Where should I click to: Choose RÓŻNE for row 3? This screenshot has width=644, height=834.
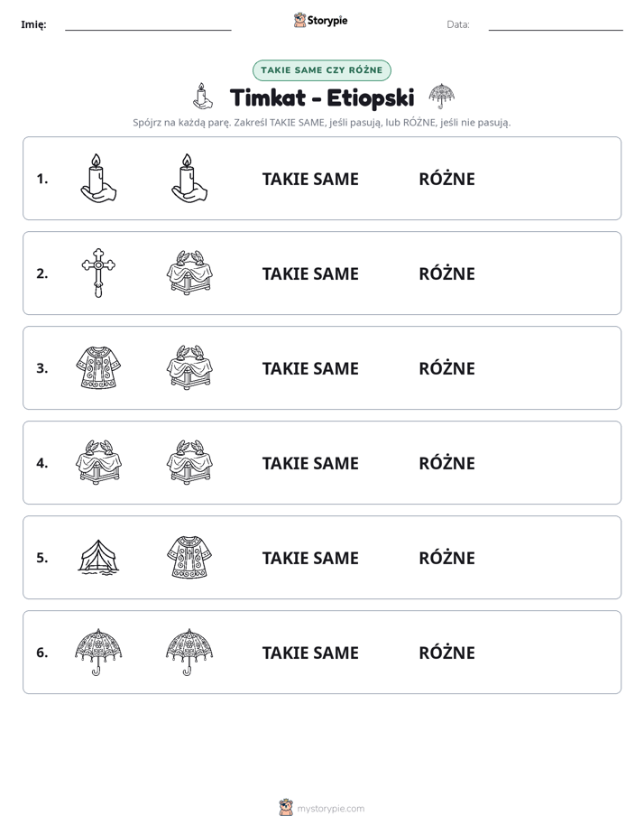tap(446, 368)
